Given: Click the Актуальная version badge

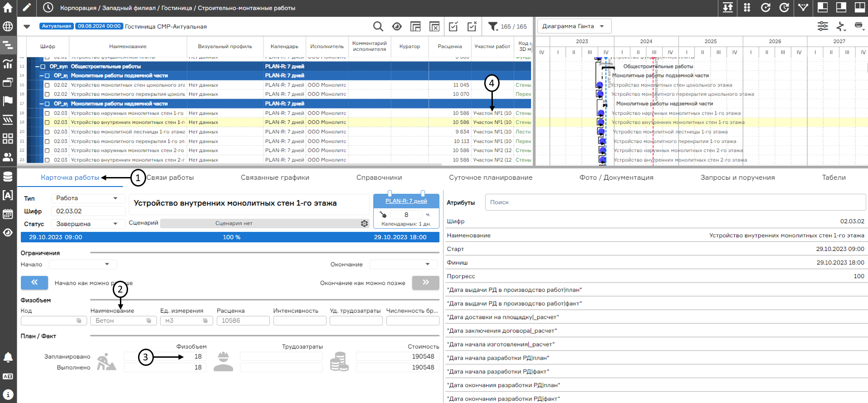Looking at the screenshot, I should [x=56, y=26].
